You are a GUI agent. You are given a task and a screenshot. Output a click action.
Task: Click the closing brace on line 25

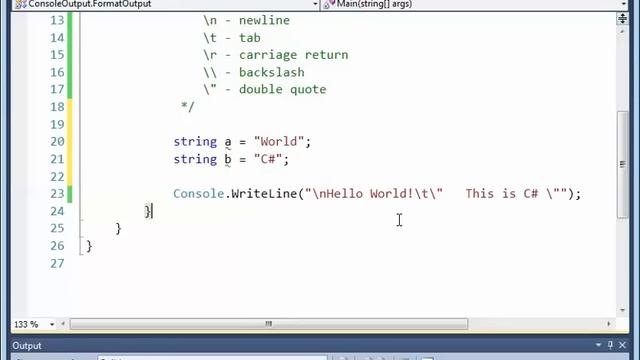click(x=118, y=229)
